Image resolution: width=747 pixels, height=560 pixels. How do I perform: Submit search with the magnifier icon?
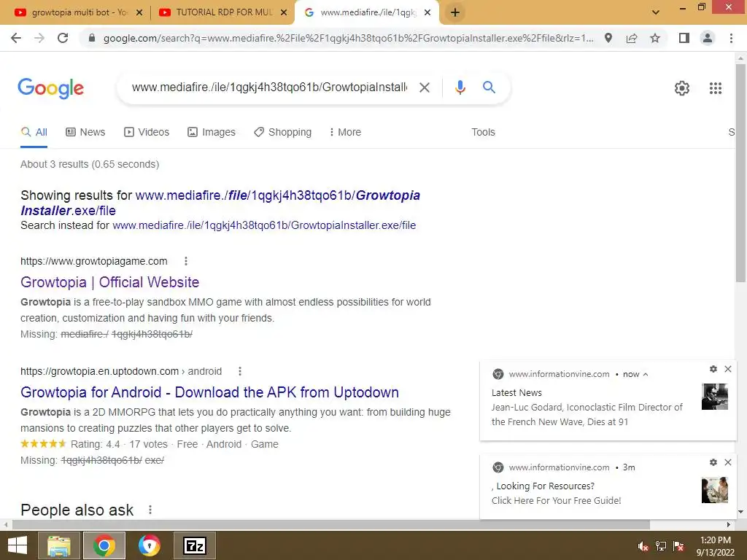tap(489, 87)
